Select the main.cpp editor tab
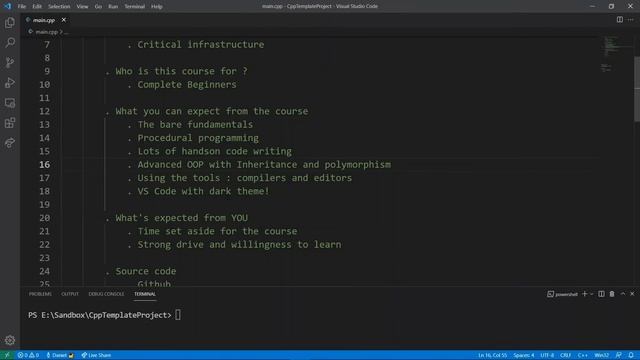 [x=44, y=20]
